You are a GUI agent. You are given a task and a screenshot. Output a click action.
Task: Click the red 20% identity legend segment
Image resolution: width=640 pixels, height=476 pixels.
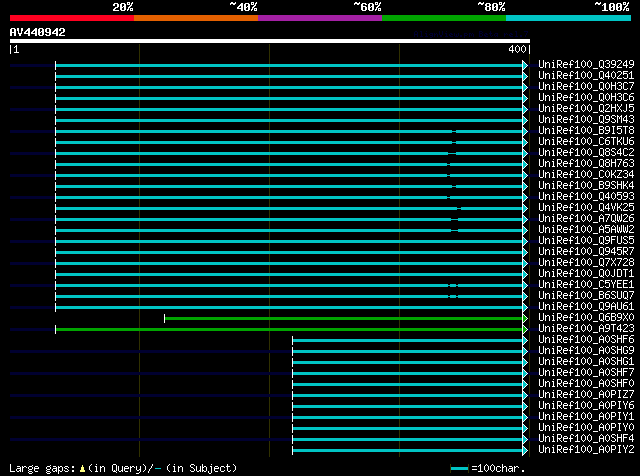pos(72,18)
